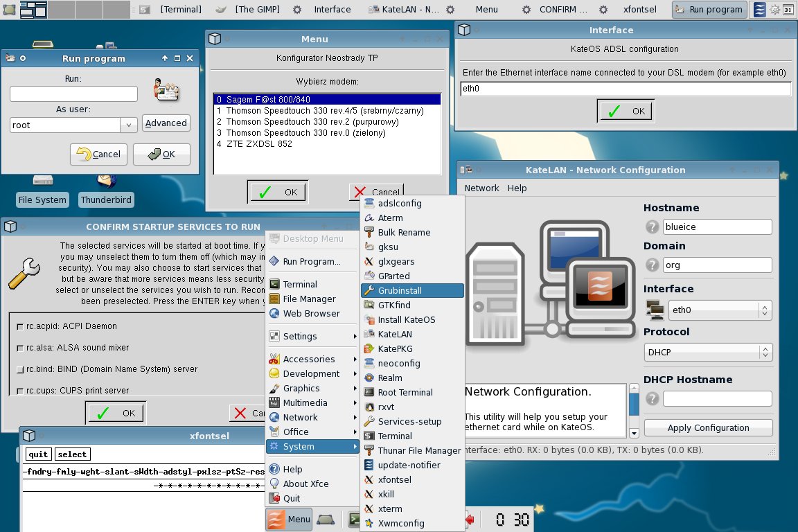Start glxgears from System submenu
Screen dimensions: 798x532
412,262
